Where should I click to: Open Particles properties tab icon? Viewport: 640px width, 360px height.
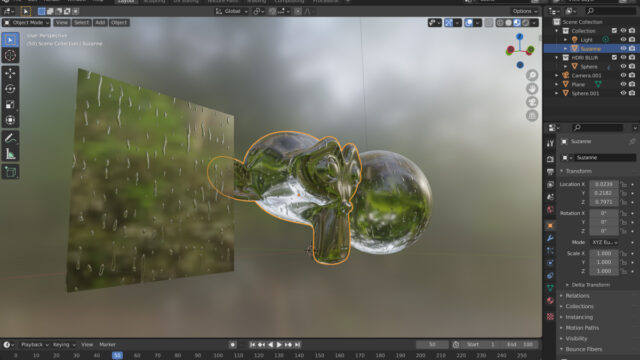tap(550, 251)
